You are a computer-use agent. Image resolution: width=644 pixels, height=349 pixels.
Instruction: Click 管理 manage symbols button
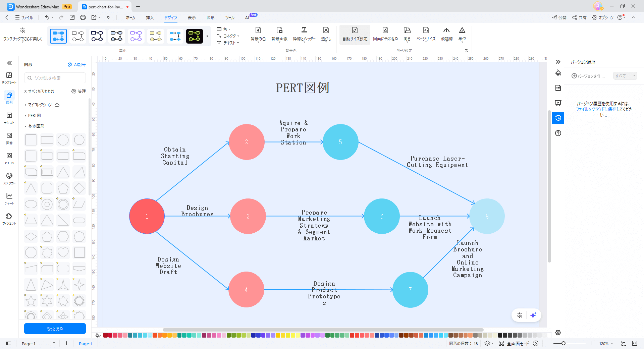[x=78, y=91]
